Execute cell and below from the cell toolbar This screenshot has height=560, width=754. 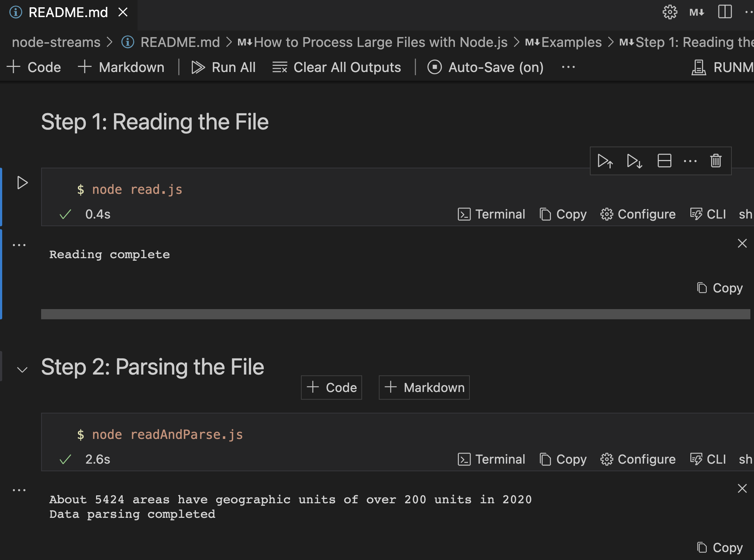tap(634, 161)
